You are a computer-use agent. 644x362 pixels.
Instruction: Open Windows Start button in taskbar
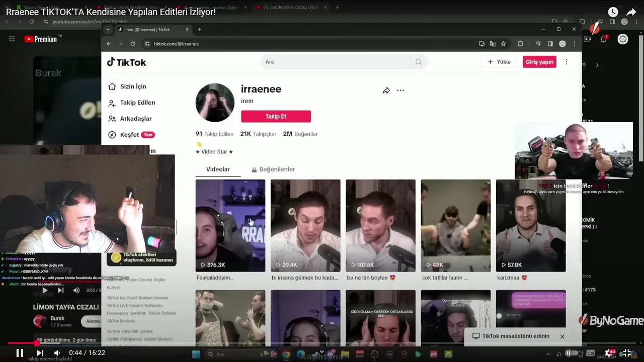196,354
